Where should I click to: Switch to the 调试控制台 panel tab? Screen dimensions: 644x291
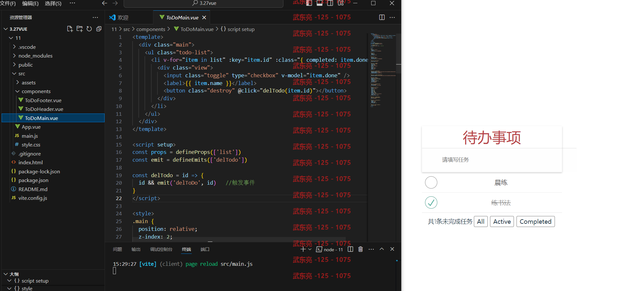pyautogui.click(x=161, y=249)
